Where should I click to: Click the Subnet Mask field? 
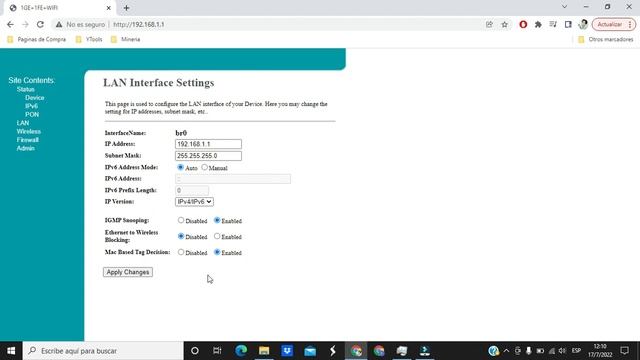(x=208, y=156)
